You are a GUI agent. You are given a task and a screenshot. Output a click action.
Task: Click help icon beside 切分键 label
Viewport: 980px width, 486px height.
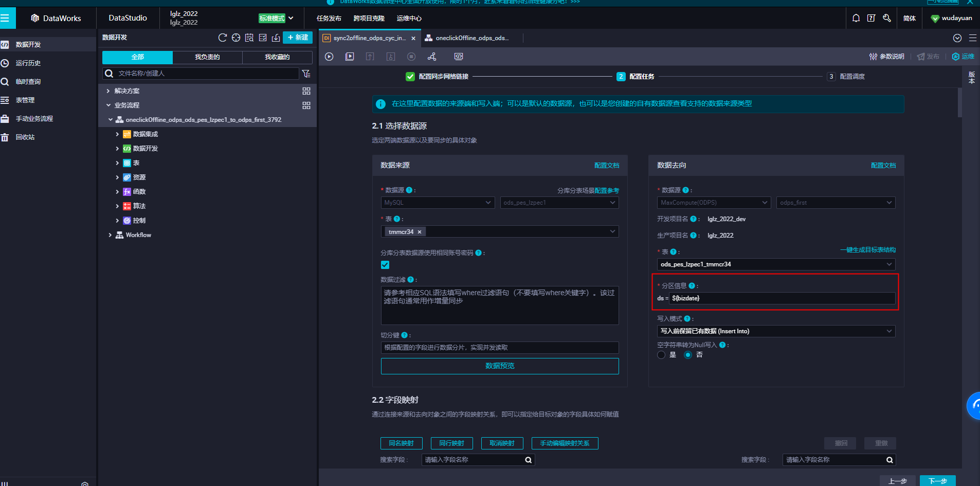coord(404,335)
